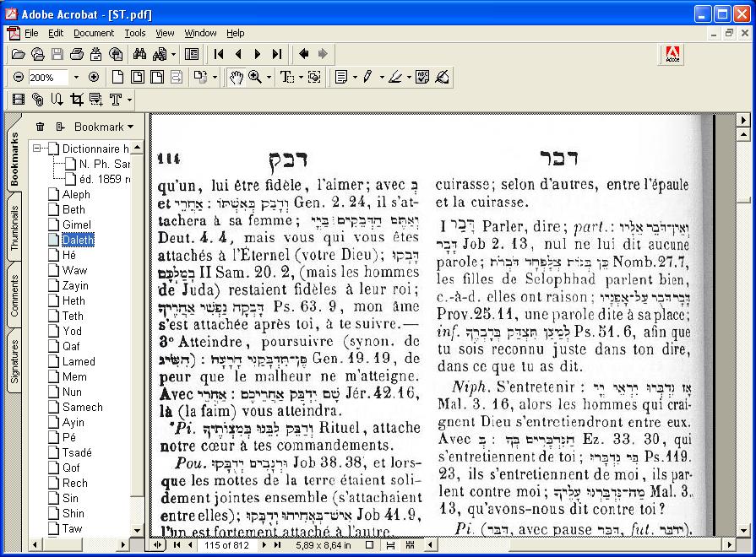Select Actual Size page view icon

pyautogui.click(x=117, y=77)
